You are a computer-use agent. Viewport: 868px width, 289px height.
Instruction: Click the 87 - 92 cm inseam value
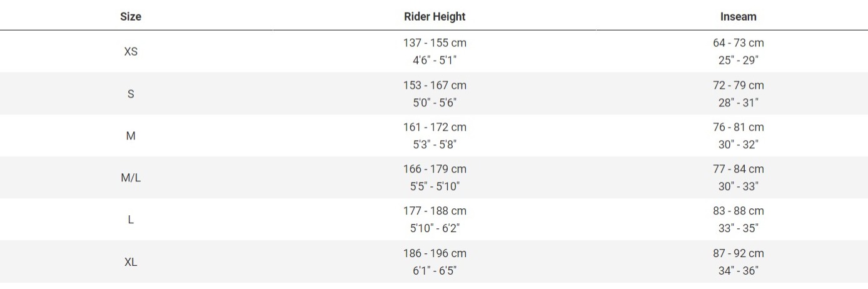click(738, 253)
